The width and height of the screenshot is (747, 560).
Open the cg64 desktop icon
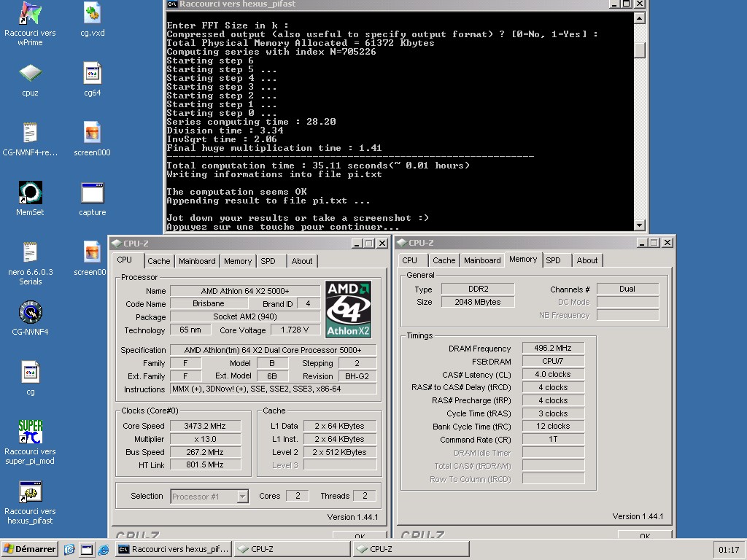click(92, 74)
